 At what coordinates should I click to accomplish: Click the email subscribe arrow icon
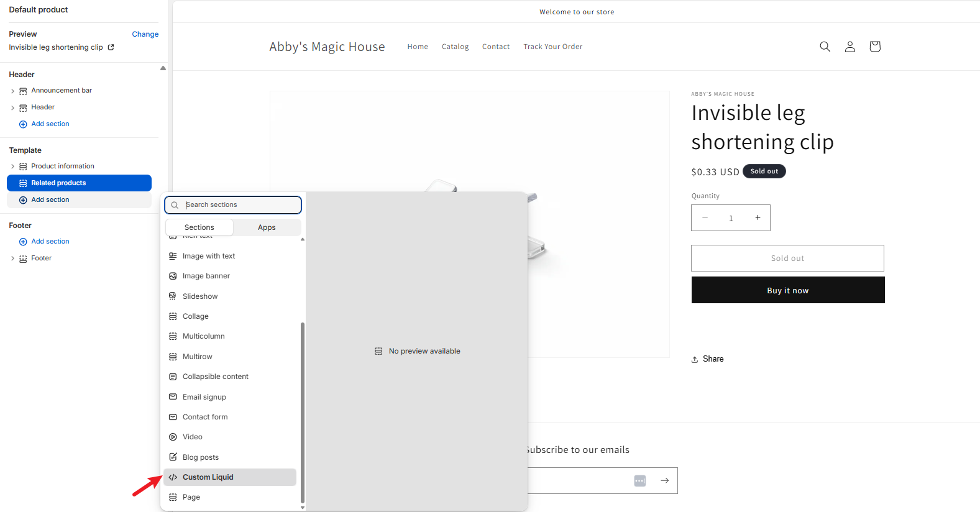coord(664,480)
